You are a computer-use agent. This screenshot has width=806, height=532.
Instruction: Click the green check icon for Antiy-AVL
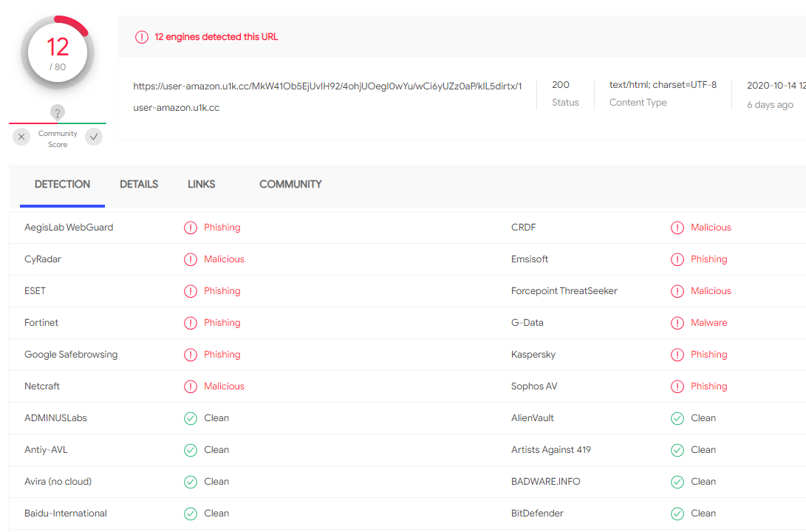click(x=191, y=450)
